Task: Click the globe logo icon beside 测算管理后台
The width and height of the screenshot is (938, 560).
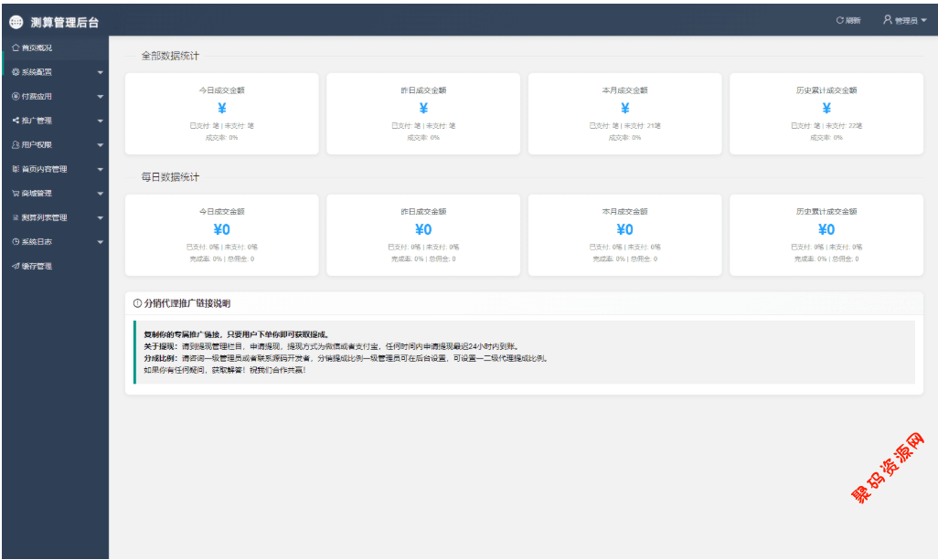Action: 16,22
